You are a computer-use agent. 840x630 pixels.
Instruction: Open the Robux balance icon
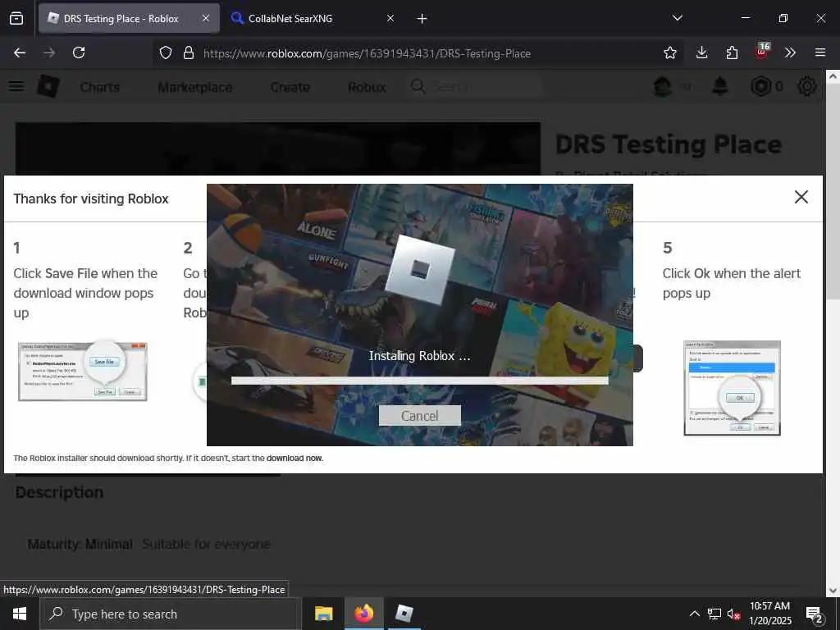pyautogui.click(x=760, y=86)
